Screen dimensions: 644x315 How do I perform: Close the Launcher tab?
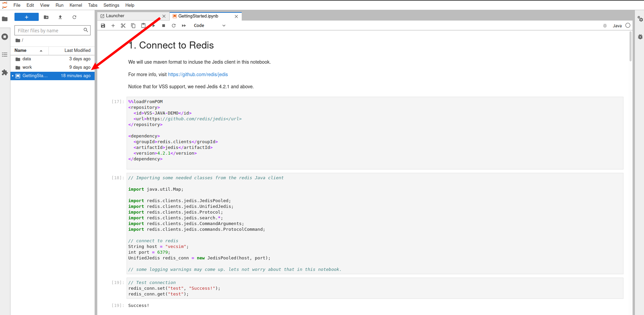[x=164, y=16]
